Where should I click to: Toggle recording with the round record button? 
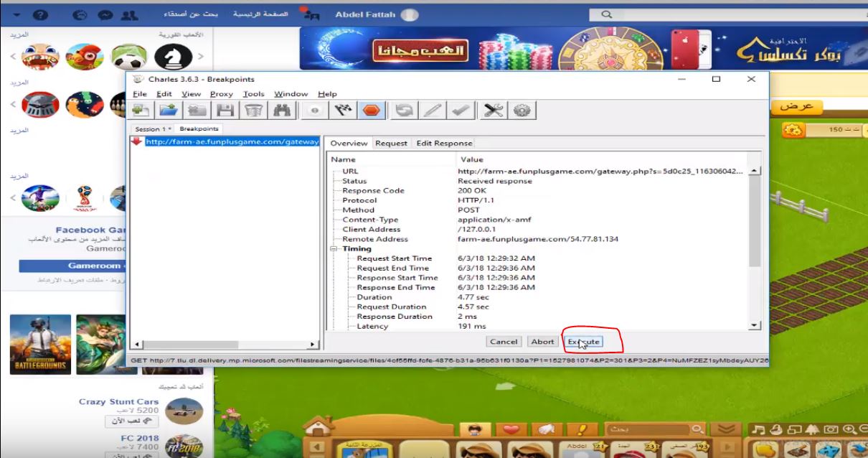[x=314, y=110]
